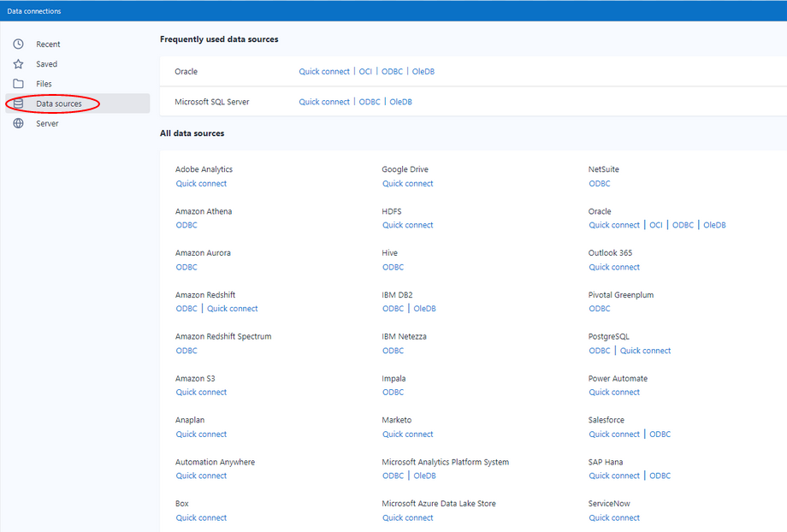The width and height of the screenshot is (787, 532).
Task: Quick connect to Microsoft Azure Data Lake Store
Action: (407, 517)
